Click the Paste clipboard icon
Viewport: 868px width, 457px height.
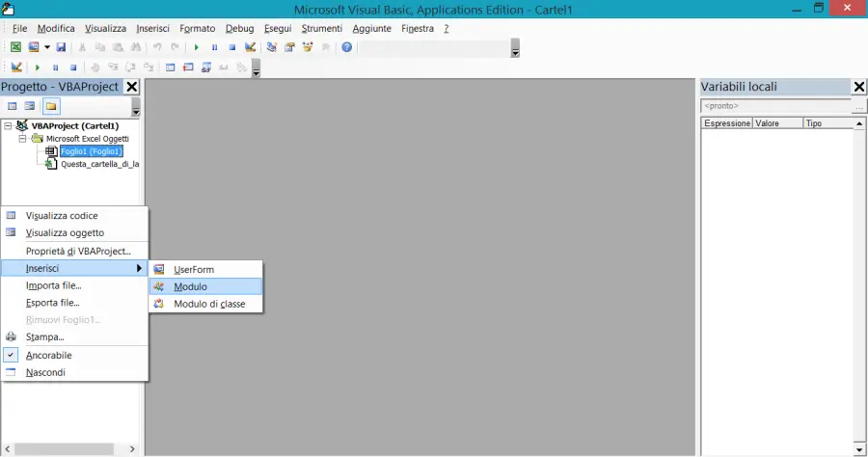(118, 47)
